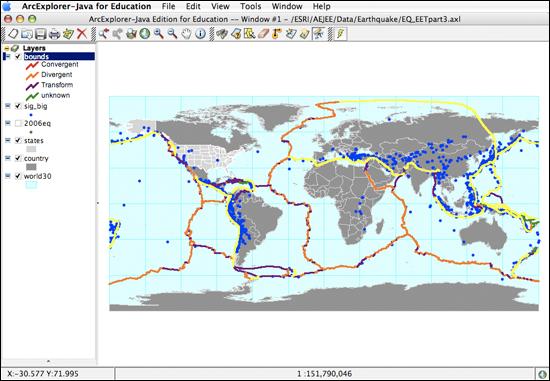The height and width of the screenshot is (381, 550).
Task: Uncheck the sig_big layer checkbox
Action: [x=18, y=106]
